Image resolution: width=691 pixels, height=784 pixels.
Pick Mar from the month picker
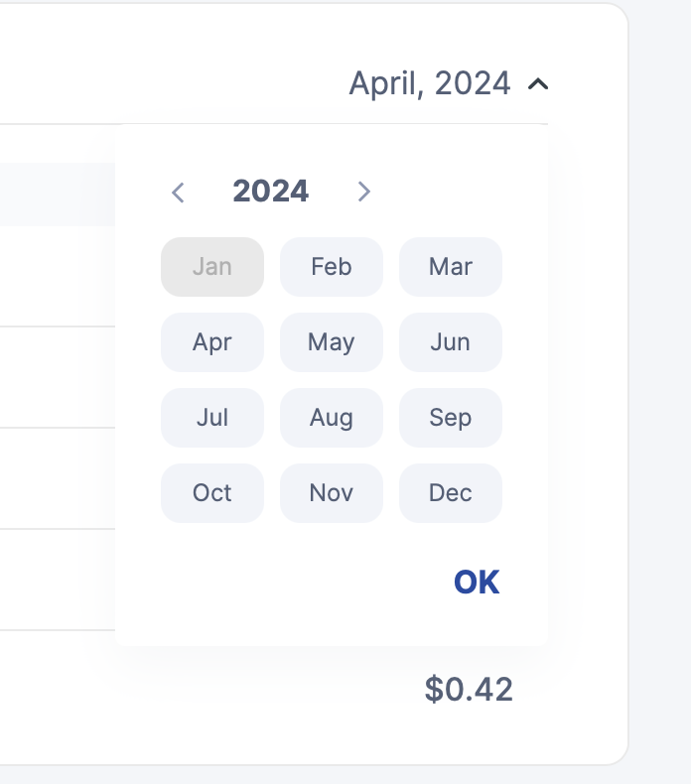point(451,267)
